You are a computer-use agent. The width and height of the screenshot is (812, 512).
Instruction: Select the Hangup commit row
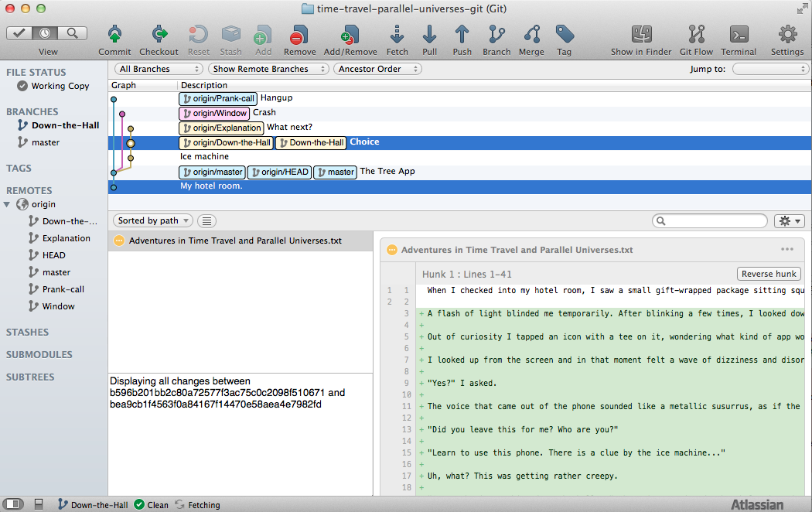460,98
